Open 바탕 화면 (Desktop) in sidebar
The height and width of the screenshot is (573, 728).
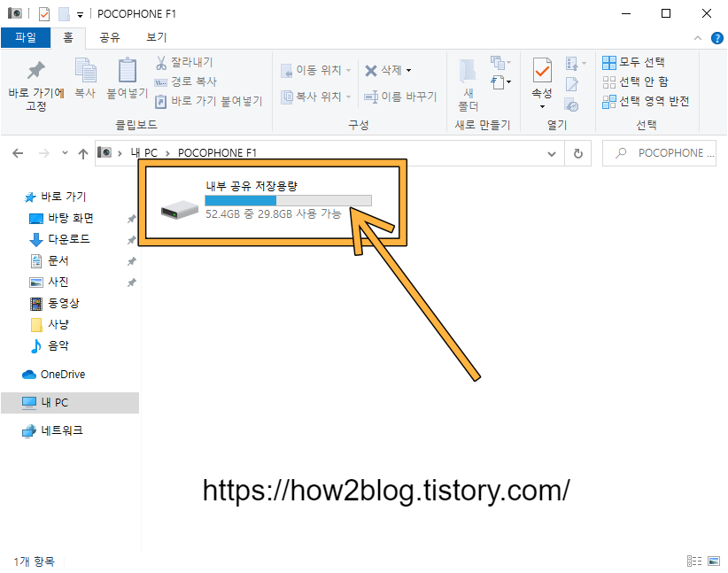pos(62,218)
